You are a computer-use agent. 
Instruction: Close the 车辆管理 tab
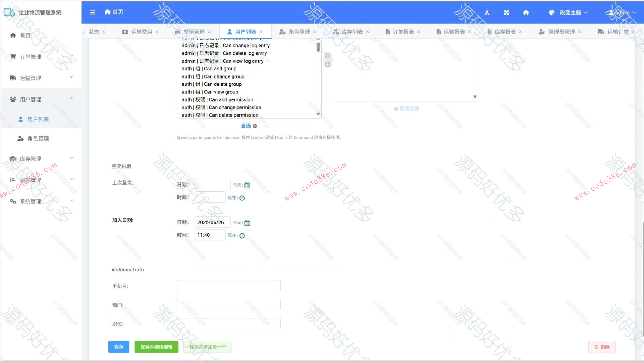pos(209,32)
